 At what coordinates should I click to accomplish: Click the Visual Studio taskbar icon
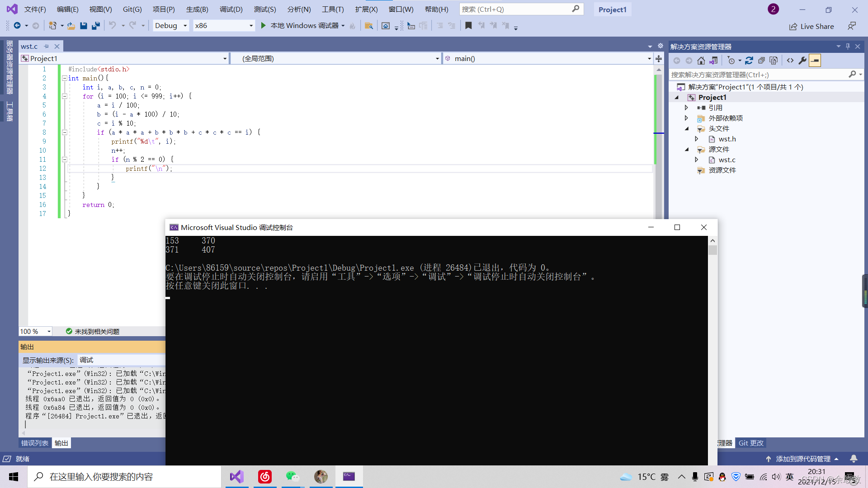coord(237,477)
